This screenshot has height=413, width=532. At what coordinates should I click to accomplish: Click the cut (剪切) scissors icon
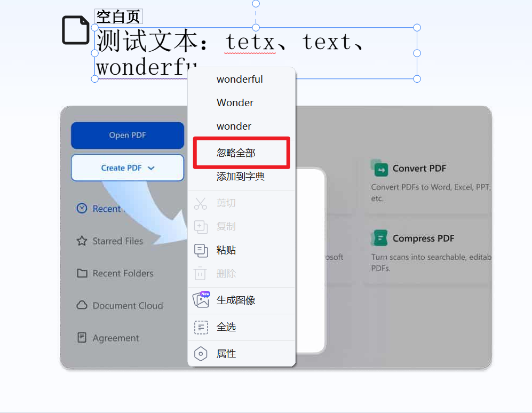[x=201, y=203]
